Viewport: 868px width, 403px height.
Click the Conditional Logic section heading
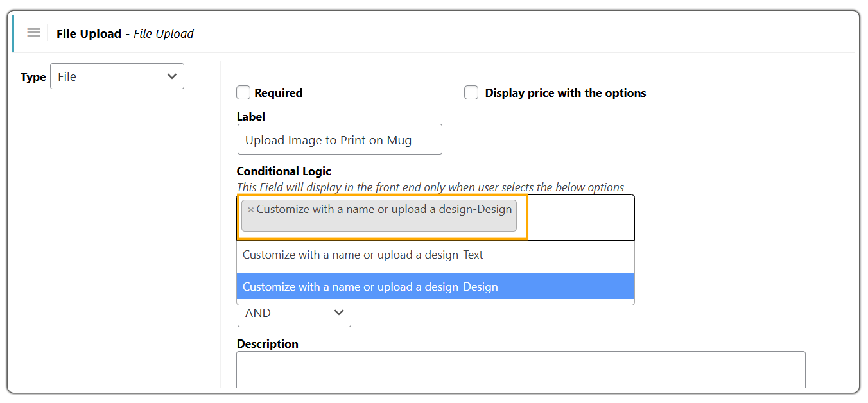(284, 171)
